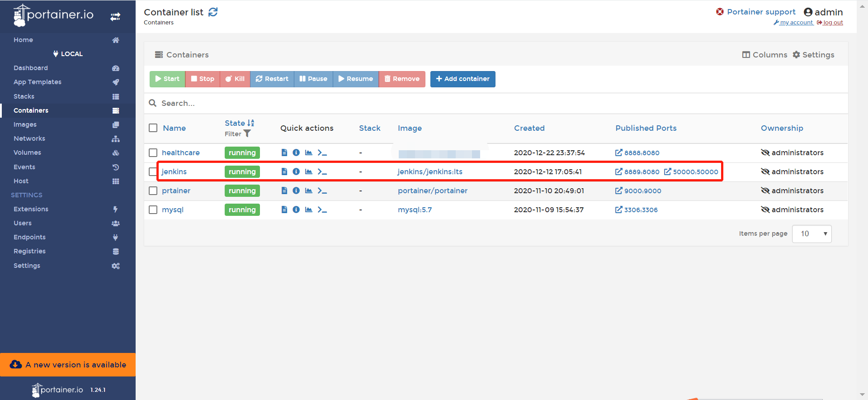Open logs icon for mysql container
The height and width of the screenshot is (400, 868).
[284, 210]
